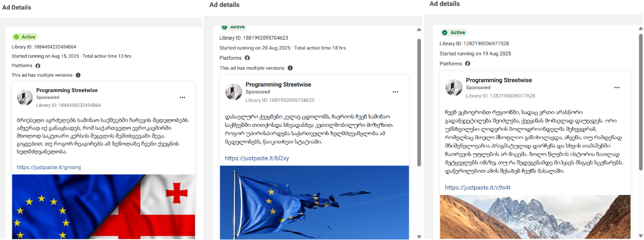The image size is (644, 240).
Task: Click the scroll up arrow of middle panel
Action: click(419, 29)
